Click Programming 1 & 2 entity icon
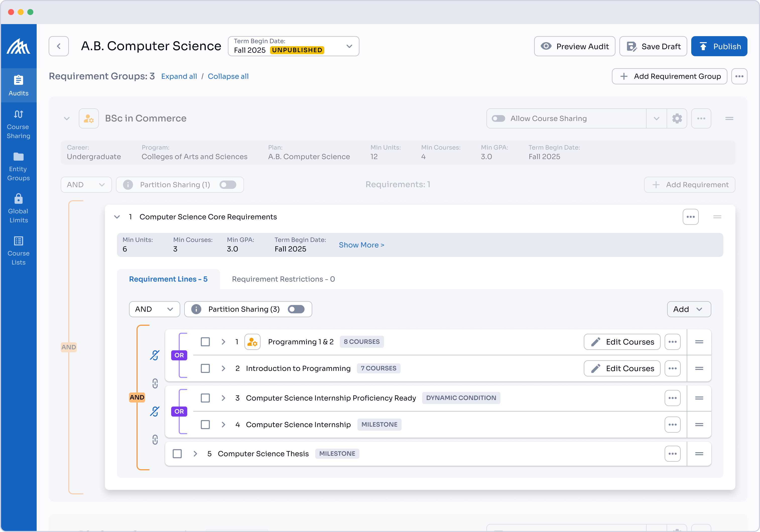Screen dimensions: 760x532 tap(252, 342)
